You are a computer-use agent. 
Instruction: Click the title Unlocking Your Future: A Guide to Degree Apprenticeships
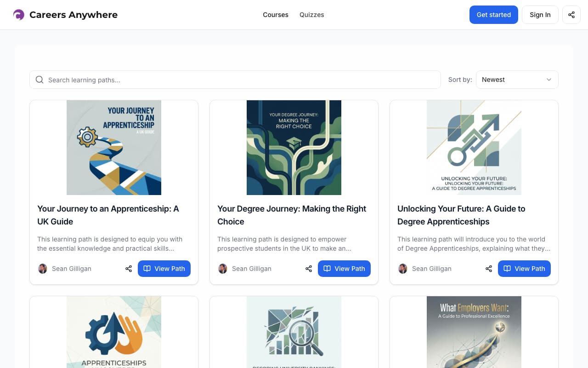(461, 215)
